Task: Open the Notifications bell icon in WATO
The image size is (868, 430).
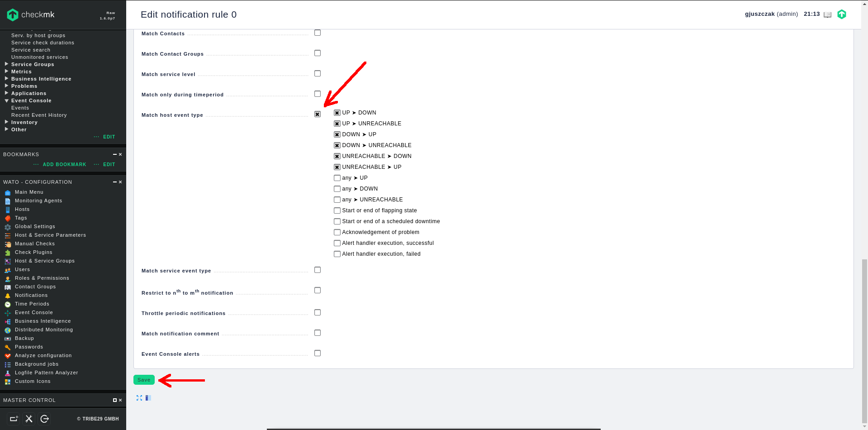Action: (x=8, y=296)
